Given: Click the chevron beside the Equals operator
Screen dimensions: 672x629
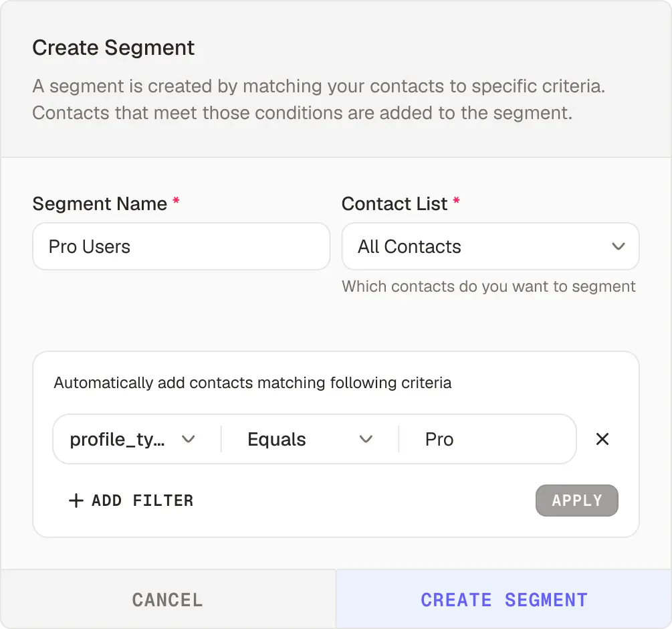Looking at the screenshot, I should pos(366,439).
